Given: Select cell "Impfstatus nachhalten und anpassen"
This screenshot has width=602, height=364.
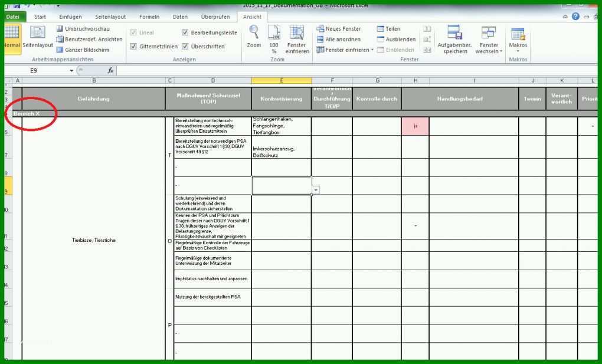Looking at the screenshot, I should [212, 279].
